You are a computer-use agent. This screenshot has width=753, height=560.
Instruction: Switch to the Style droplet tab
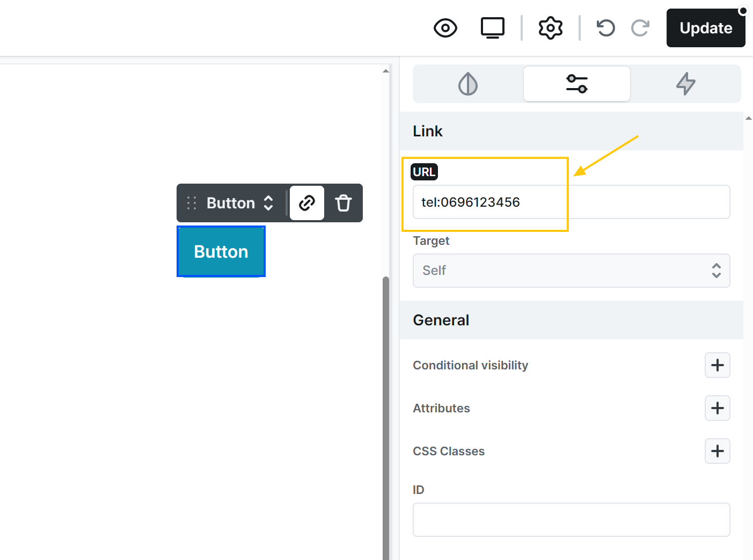468,84
